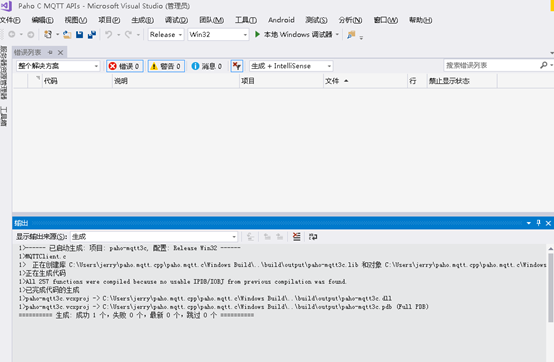554x362 pixels.
Task: Click the search error list input field
Action: 491,65
